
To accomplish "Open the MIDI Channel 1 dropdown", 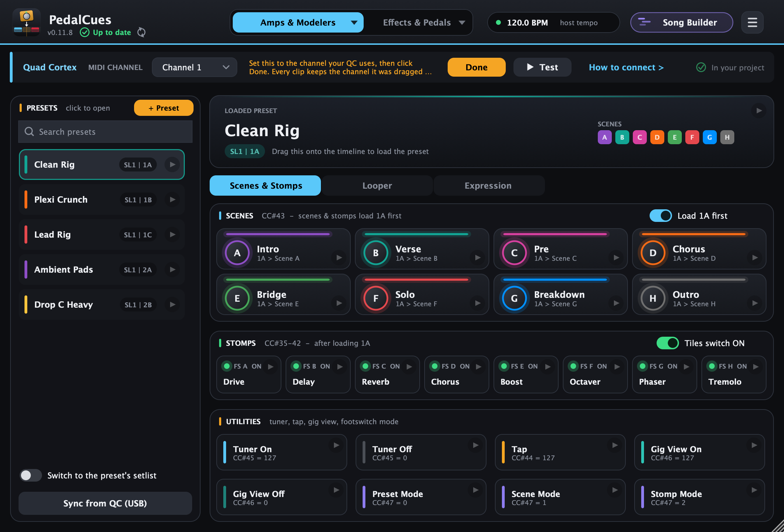I will (x=195, y=67).
